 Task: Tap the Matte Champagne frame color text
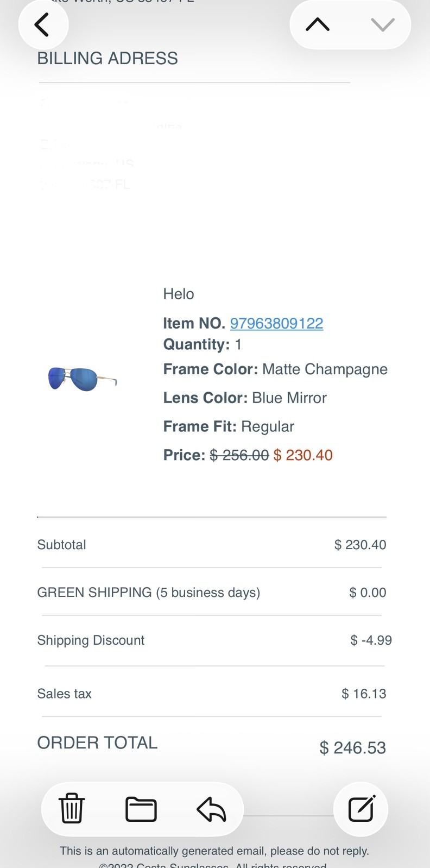[325, 369]
